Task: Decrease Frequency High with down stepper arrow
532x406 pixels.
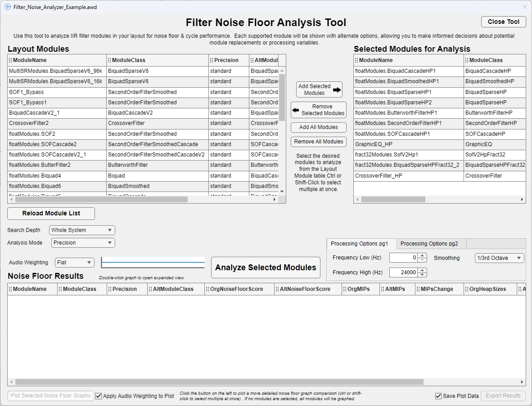Action: point(422,275)
